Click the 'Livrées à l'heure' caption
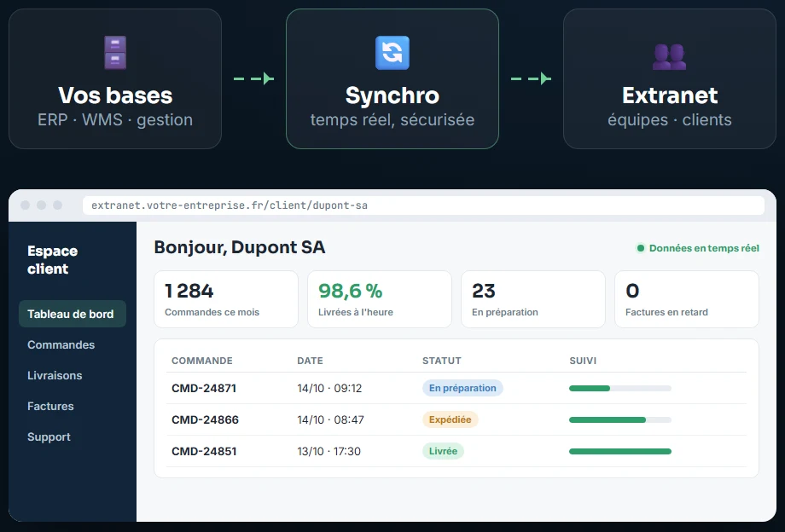The height and width of the screenshot is (532, 785). click(356, 312)
